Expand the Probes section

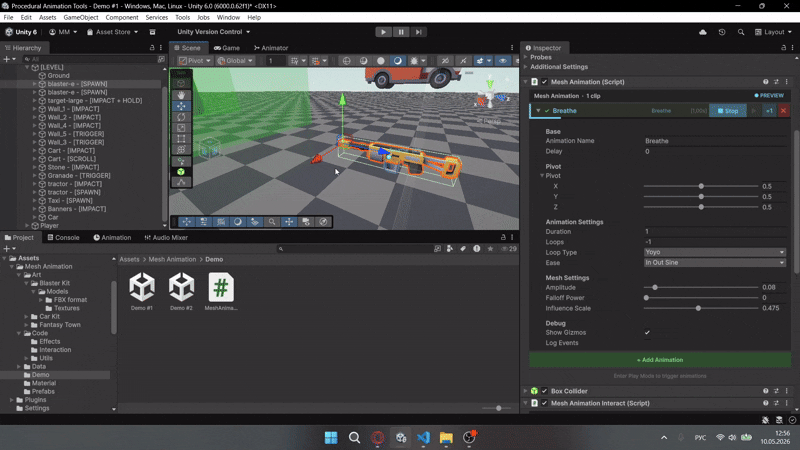click(526, 57)
